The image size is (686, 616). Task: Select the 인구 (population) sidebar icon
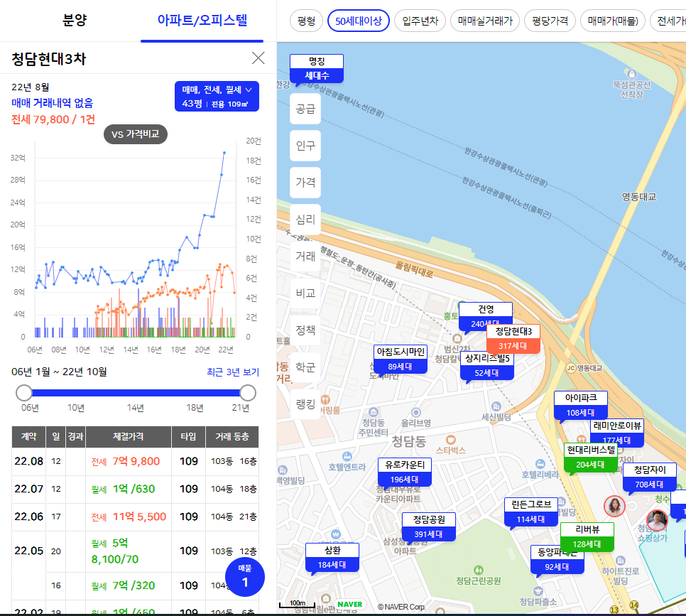pos(305,145)
